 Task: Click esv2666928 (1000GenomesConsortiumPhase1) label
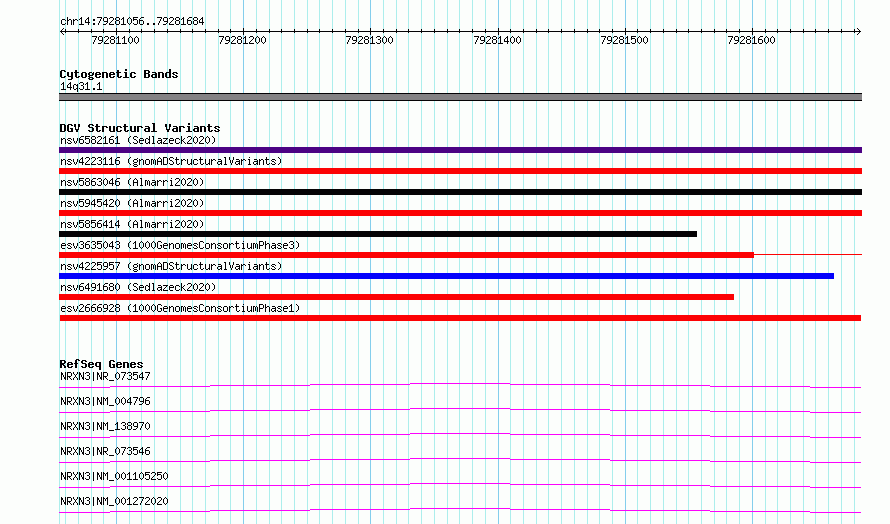tap(180, 308)
